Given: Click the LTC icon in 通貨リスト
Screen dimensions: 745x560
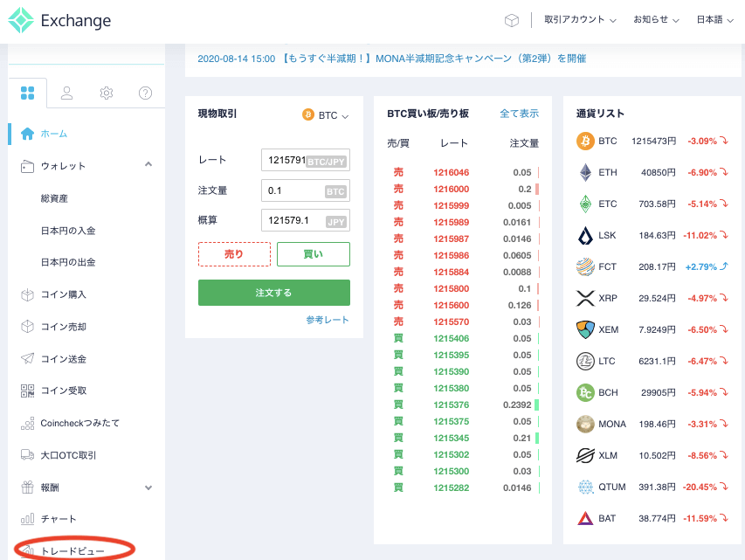Looking at the screenshot, I should (x=585, y=362).
